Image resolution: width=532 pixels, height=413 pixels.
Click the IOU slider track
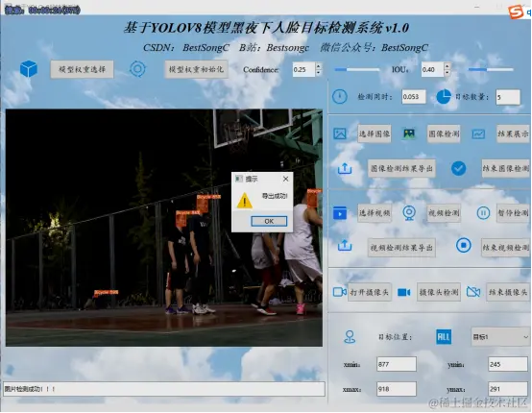coord(491,69)
